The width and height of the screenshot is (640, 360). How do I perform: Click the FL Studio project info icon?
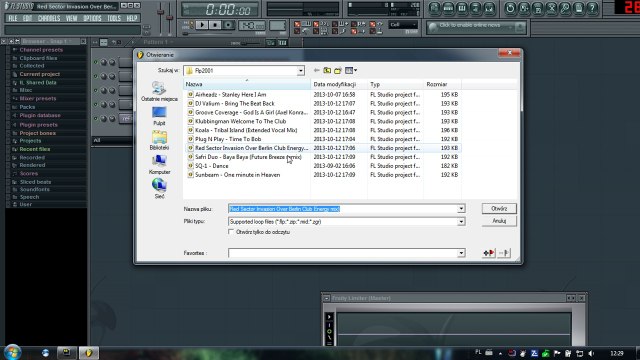[x=579, y=8]
